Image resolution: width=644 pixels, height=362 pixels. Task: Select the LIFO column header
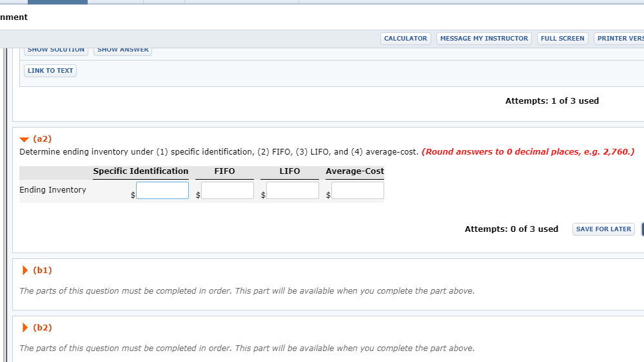289,171
